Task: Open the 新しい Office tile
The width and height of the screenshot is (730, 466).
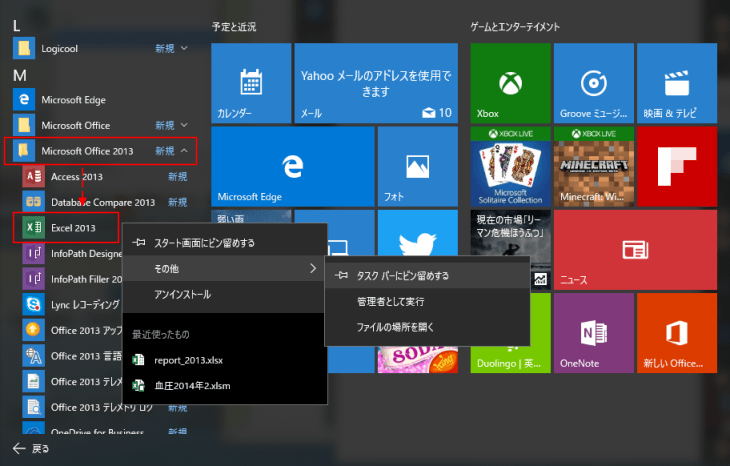Action: click(677, 333)
